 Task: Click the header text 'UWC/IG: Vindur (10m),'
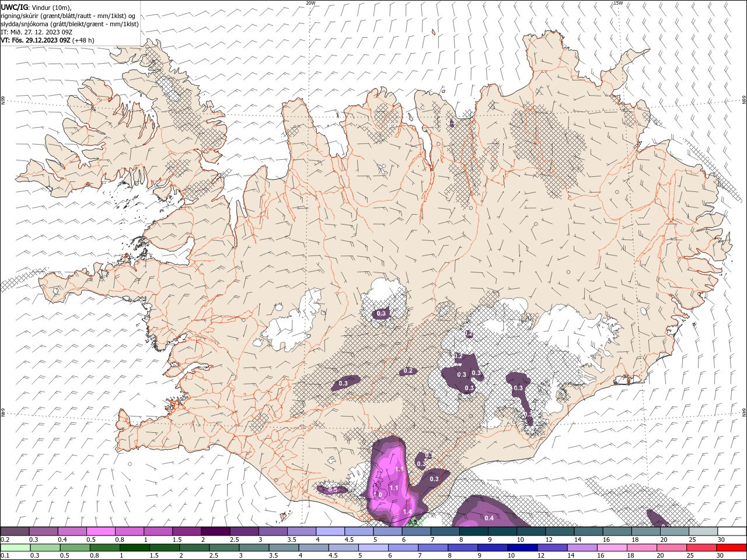pos(37,7)
